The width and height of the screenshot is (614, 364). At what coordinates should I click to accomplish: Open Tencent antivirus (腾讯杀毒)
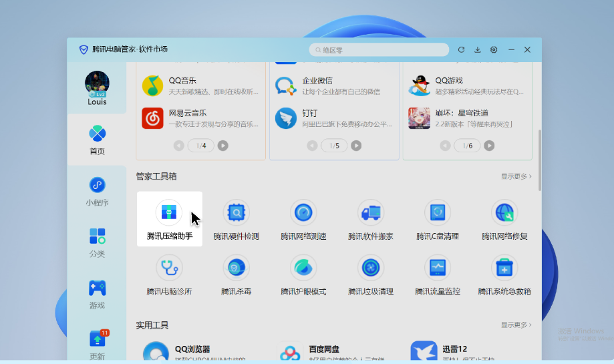pos(236,274)
